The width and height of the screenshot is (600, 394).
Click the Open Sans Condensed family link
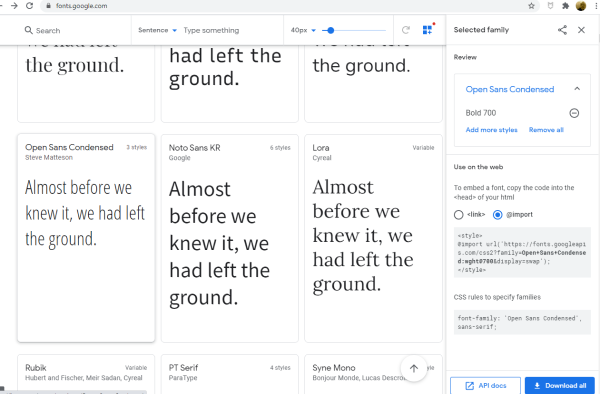510,89
